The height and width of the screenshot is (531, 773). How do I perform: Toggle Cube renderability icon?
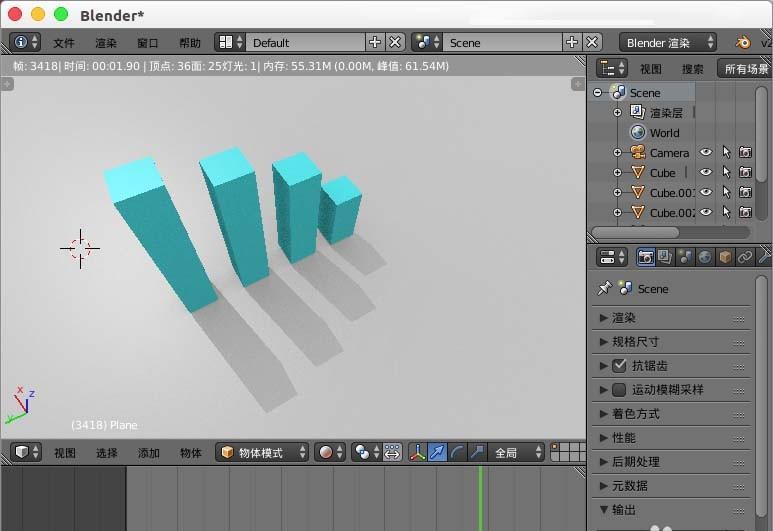pyautogui.click(x=745, y=172)
